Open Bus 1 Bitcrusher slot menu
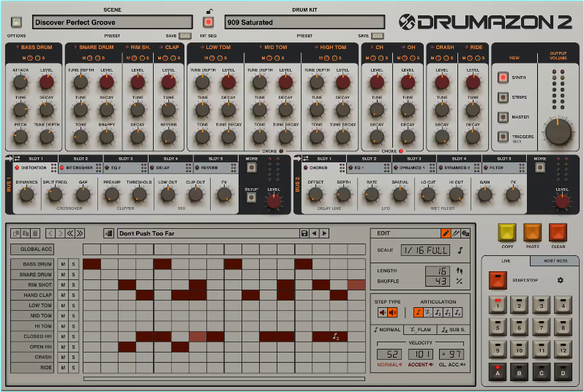This screenshot has height=392, width=584. 99,168
